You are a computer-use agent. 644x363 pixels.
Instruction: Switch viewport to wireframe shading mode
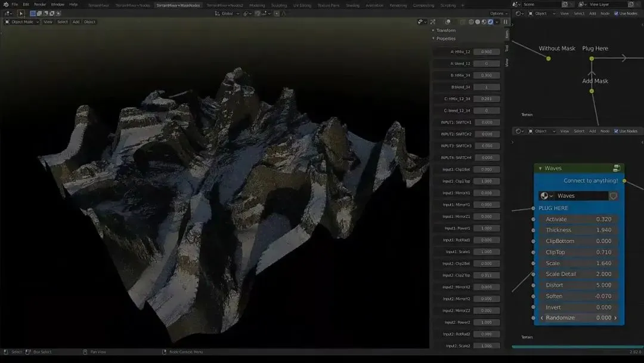[470, 22]
